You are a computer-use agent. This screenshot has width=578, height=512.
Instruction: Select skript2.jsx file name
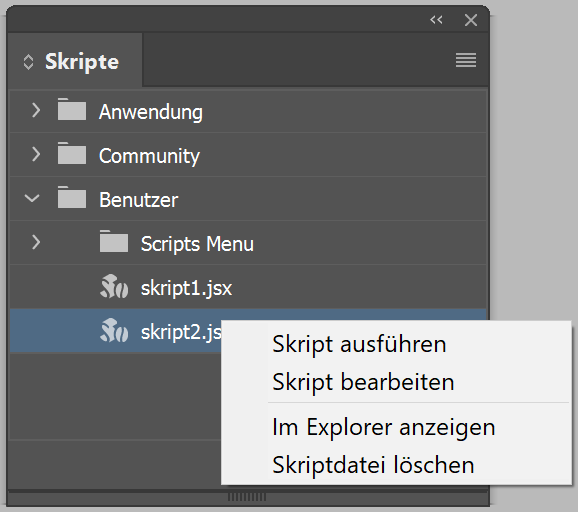coord(181,332)
